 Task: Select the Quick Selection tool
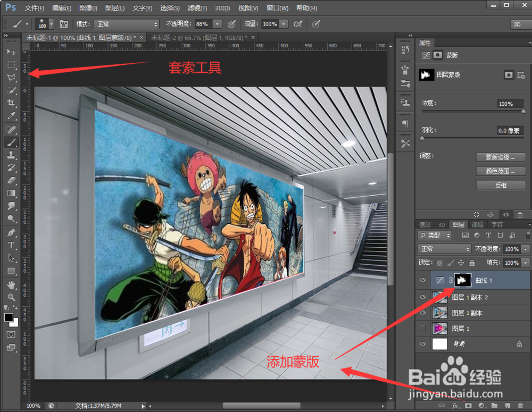coord(11,90)
